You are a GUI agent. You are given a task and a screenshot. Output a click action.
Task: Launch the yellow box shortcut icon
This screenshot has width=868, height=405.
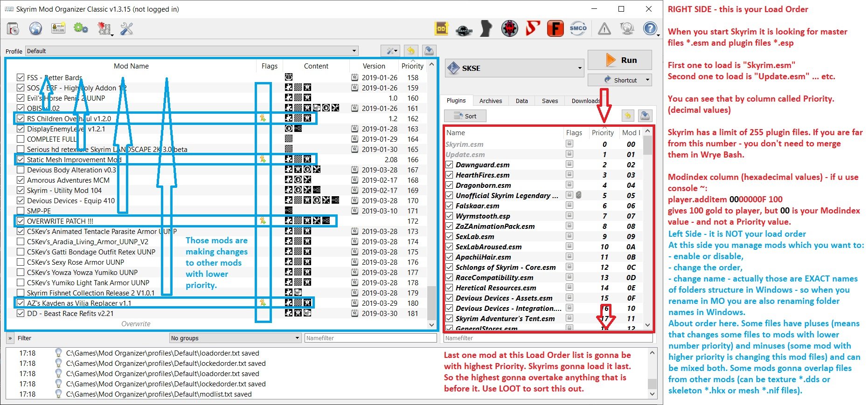(x=441, y=29)
